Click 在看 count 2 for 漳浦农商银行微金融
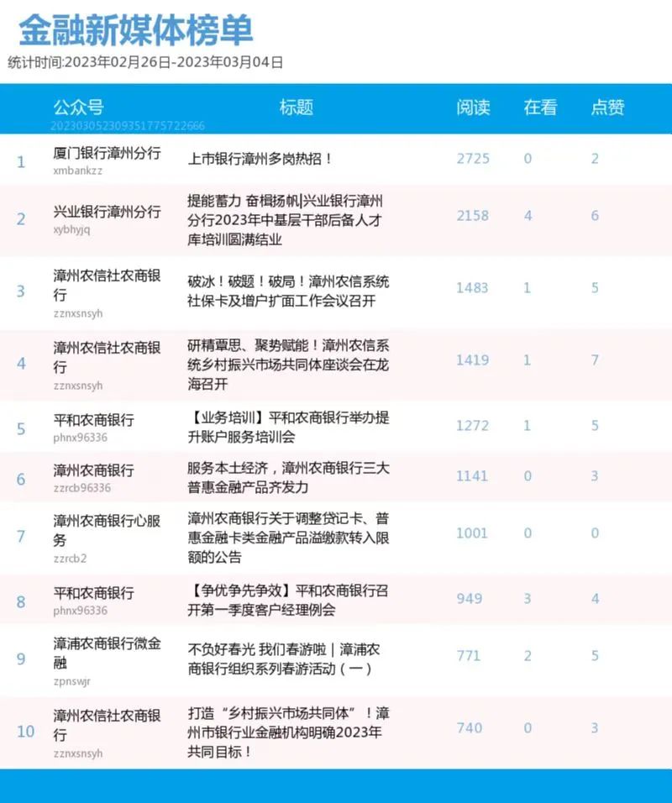This screenshot has height=803, width=672. [528, 655]
